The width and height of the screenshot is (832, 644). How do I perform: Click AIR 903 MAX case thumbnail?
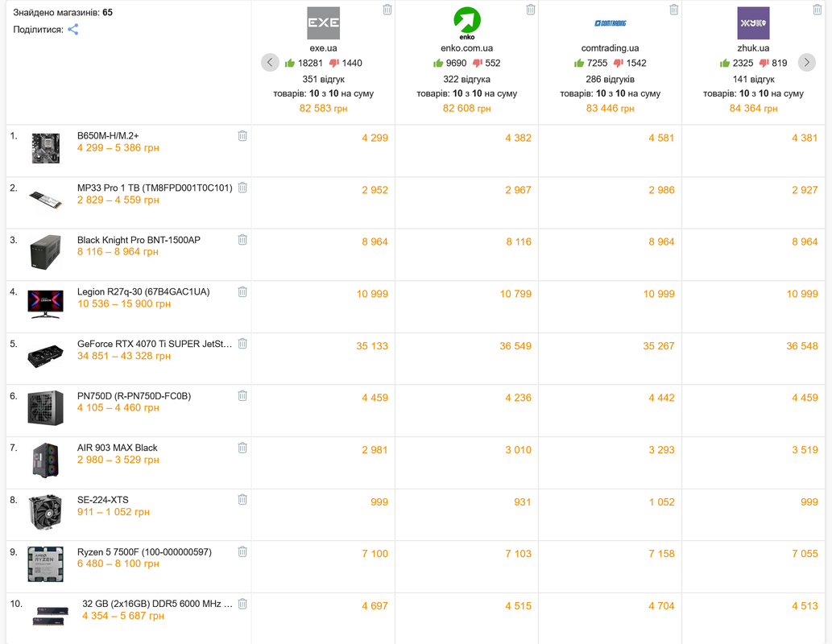pos(46,460)
